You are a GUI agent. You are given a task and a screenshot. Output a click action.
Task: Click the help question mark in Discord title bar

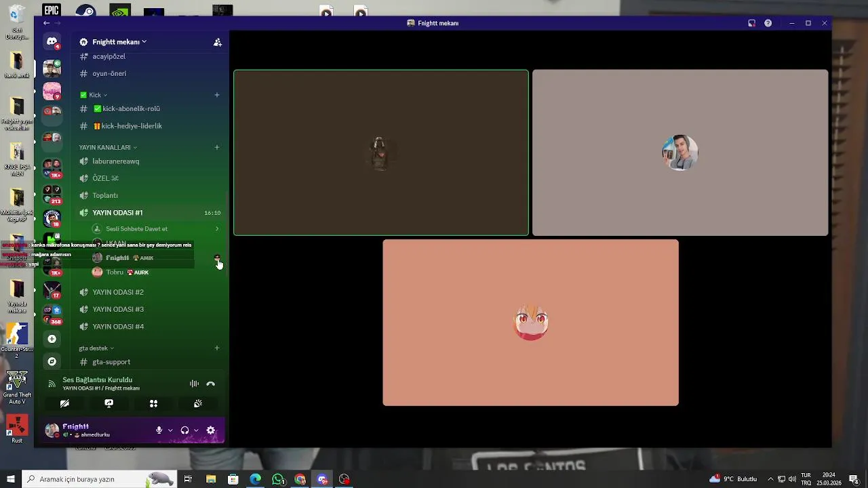[768, 23]
